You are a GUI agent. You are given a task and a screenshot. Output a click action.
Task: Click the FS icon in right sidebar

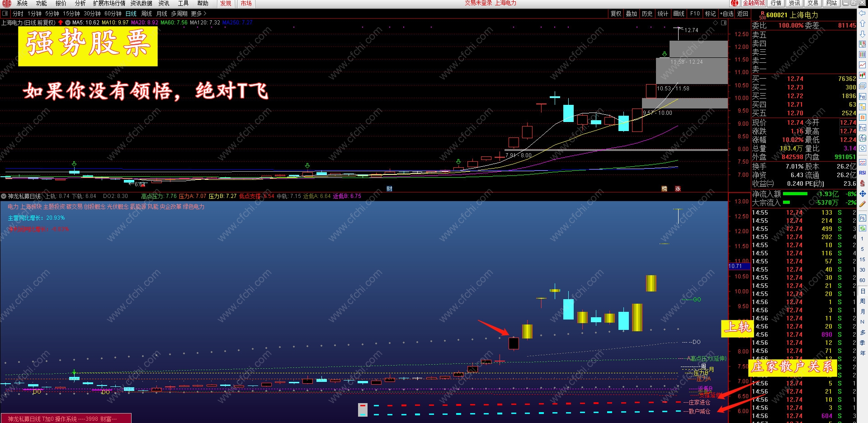coord(863,218)
